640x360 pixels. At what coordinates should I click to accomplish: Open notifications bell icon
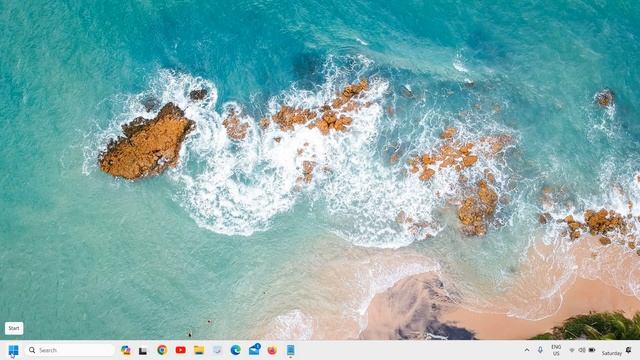629,350
